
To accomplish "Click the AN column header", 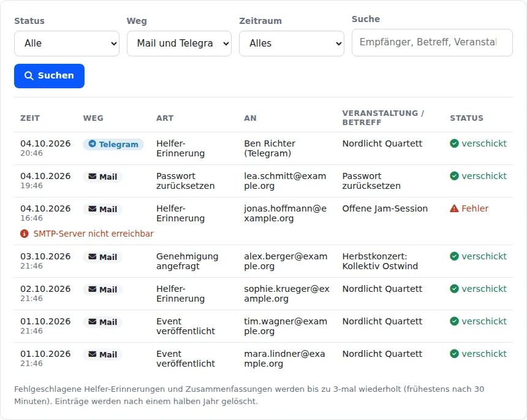I will 250,118.
